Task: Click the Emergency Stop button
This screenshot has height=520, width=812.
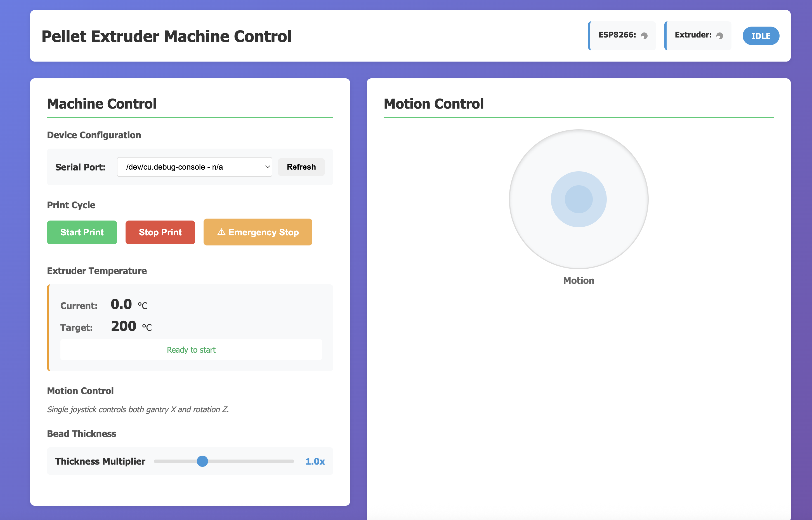Action: (x=258, y=232)
